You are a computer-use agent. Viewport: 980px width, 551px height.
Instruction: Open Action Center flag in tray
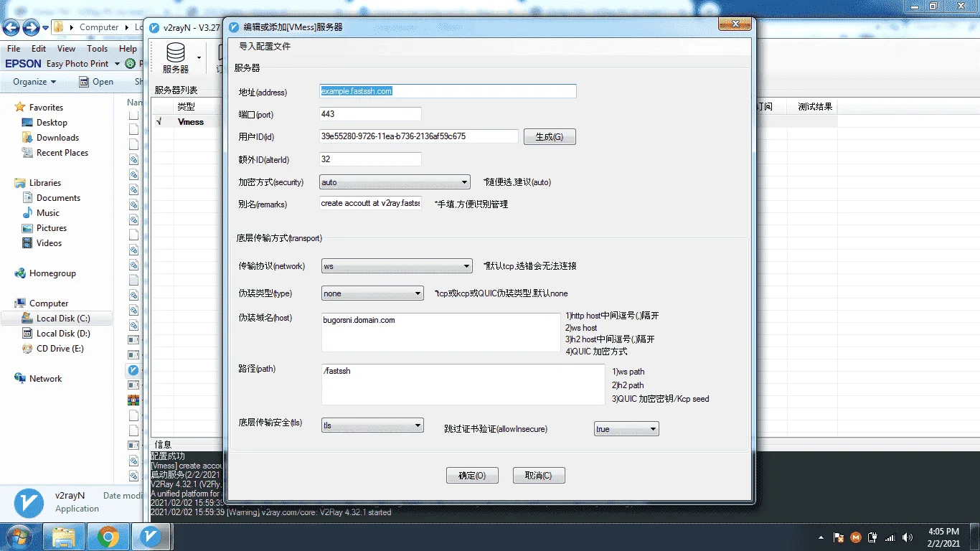coord(838,537)
